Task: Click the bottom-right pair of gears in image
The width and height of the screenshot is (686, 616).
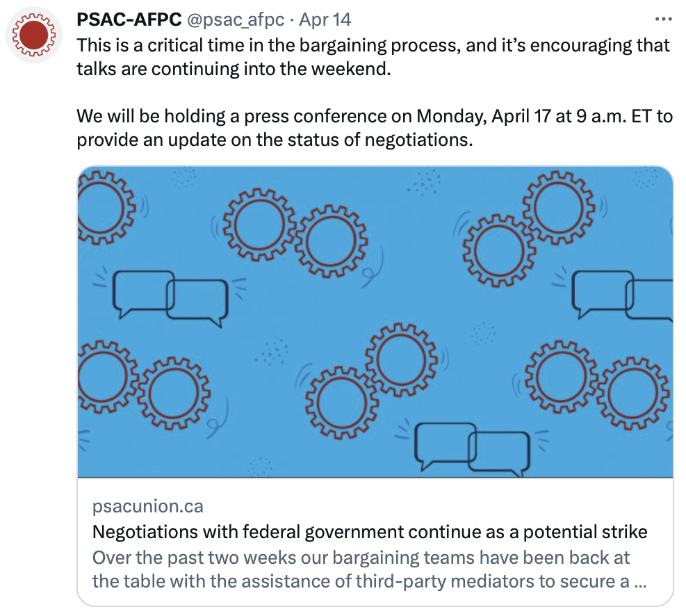Action: (x=597, y=384)
